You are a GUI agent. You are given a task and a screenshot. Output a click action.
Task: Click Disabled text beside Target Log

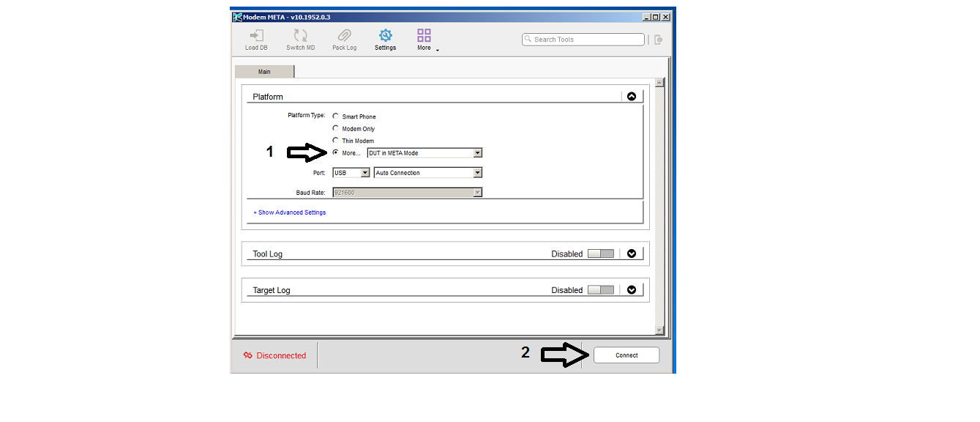pyautogui.click(x=567, y=291)
